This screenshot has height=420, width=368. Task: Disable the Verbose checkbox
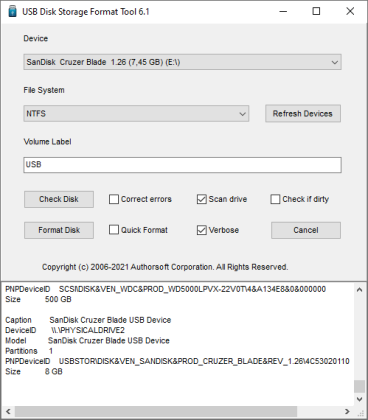[x=201, y=230]
